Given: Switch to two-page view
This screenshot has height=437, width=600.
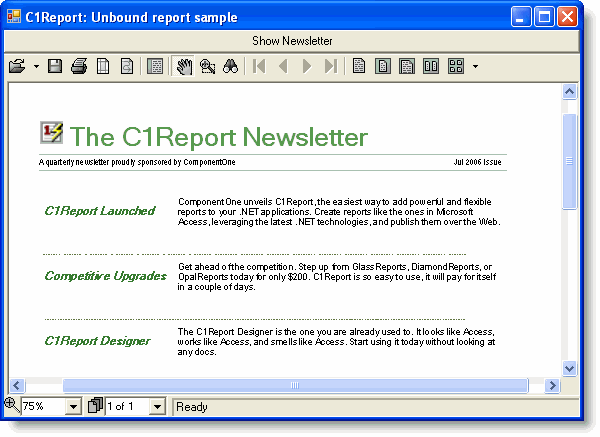Looking at the screenshot, I should (x=431, y=66).
